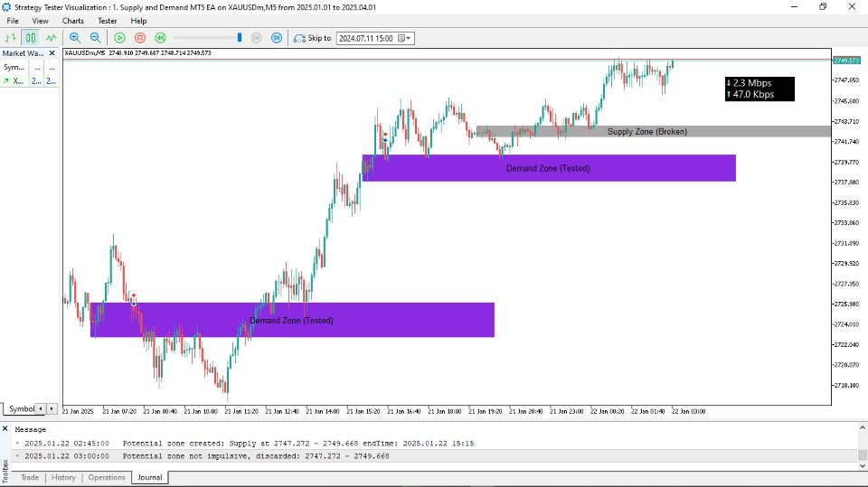Click the Skip to button
The width and height of the screenshot is (868, 487).
[x=312, y=38]
